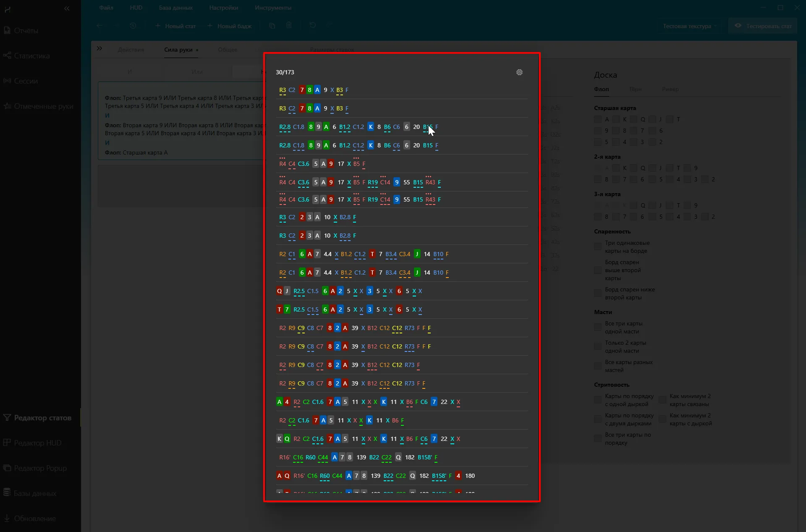Switch to the Действия tab
This screenshot has height=532, width=806.
click(131, 50)
